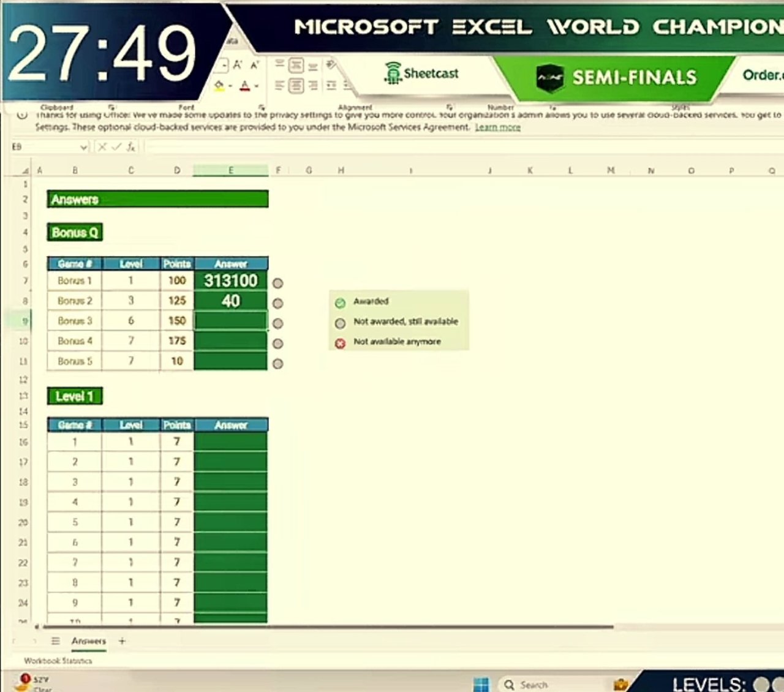Click the Bonus 2 status circle

click(278, 304)
